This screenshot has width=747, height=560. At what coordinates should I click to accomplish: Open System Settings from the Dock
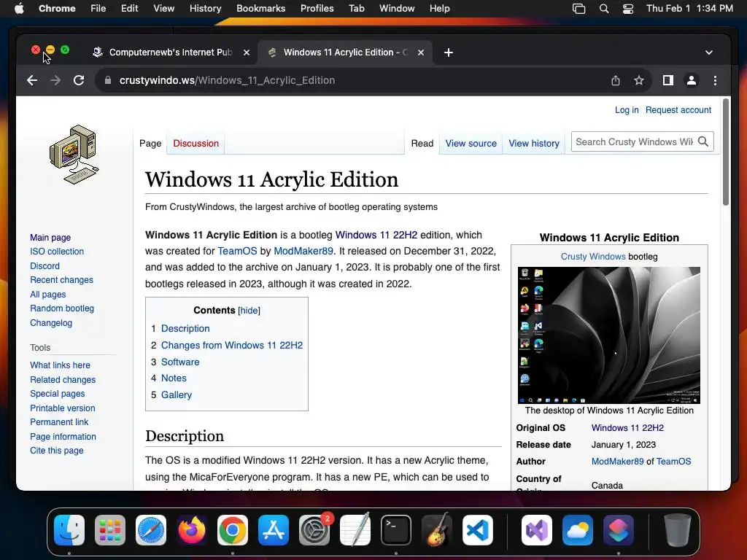[x=314, y=530]
